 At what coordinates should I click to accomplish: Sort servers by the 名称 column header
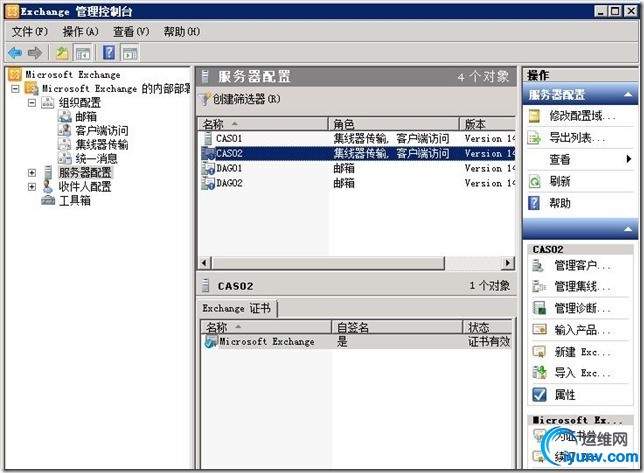263,124
